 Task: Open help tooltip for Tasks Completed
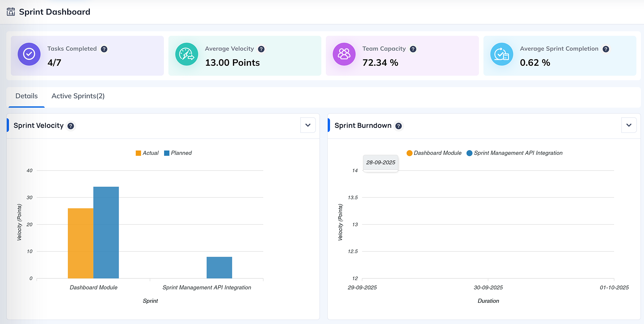pyautogui.click(x=104, y=49)
